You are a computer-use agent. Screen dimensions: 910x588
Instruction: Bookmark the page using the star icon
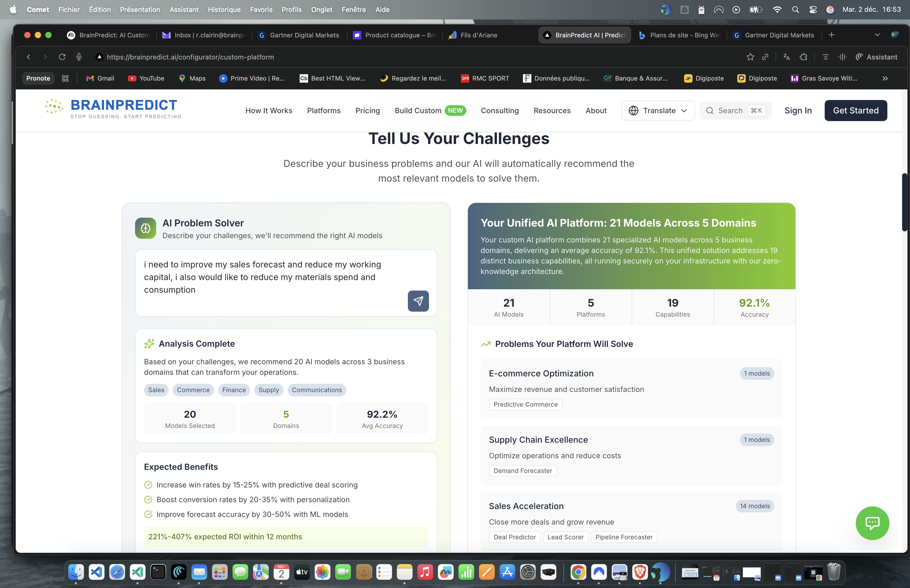coord(750,57)
